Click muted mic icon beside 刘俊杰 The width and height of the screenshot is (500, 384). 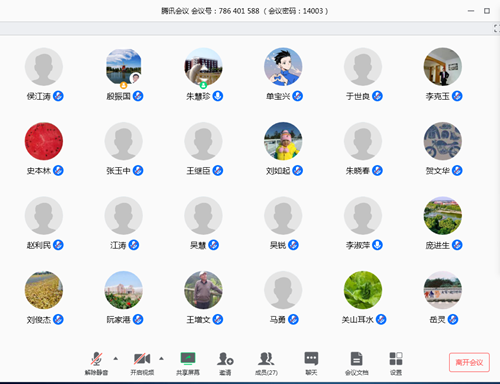pyautogui.click(x=58, y=319)
